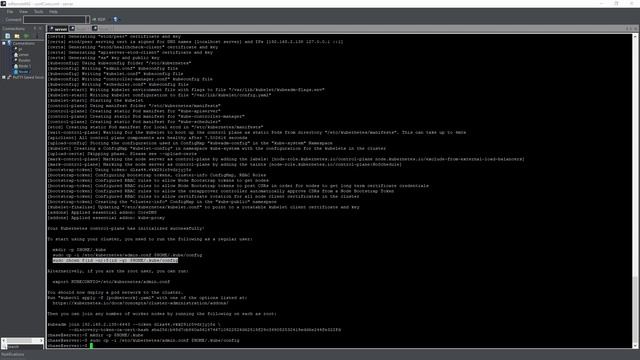Click the terminal scrollbar down arrow
Image resolution: width=640 pixels, height=360 pixels.
(x=635, y=346)
